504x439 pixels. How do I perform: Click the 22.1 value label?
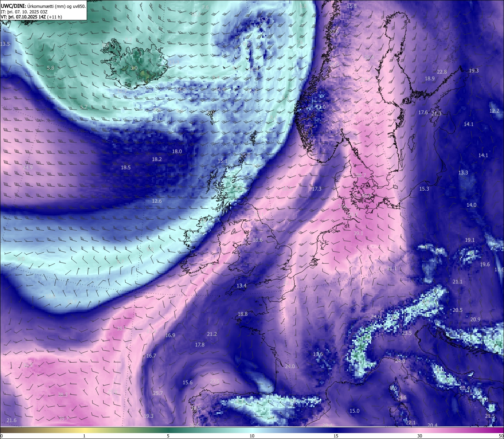tap(411, 423)
